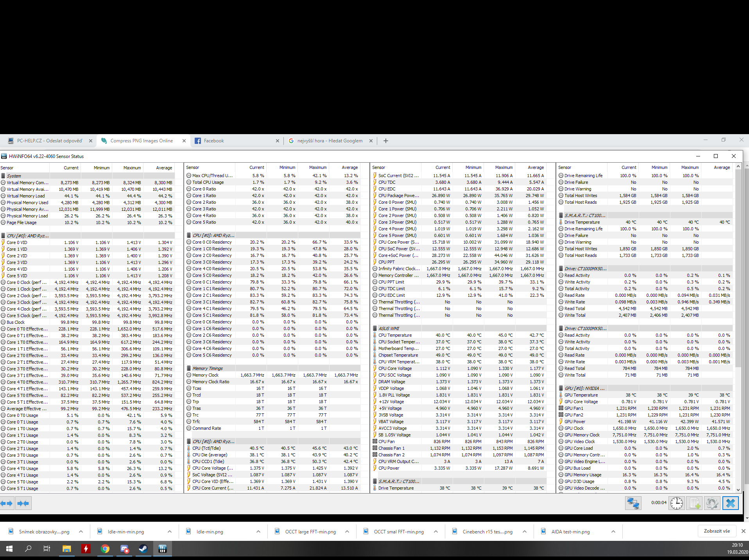Screen dimensions: 749x560
Task: Open Steam from the taskbar
Action: [143, 549]
